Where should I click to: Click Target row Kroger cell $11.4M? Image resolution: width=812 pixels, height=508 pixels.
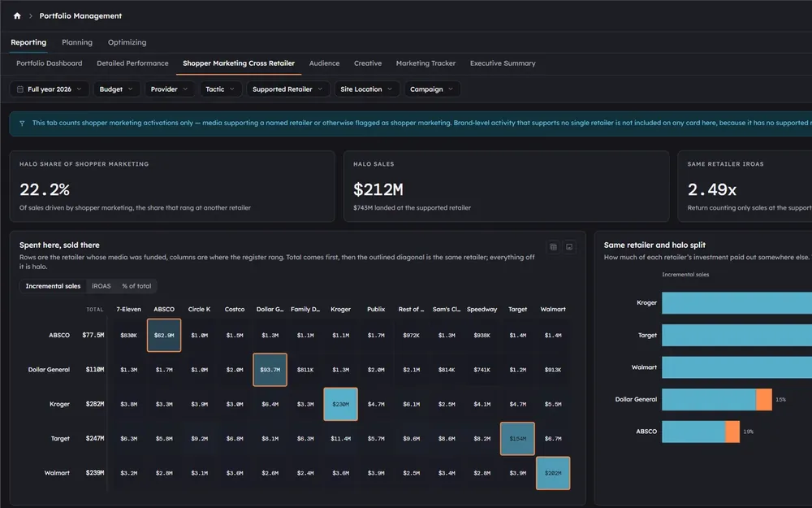[x=341, y=439]
